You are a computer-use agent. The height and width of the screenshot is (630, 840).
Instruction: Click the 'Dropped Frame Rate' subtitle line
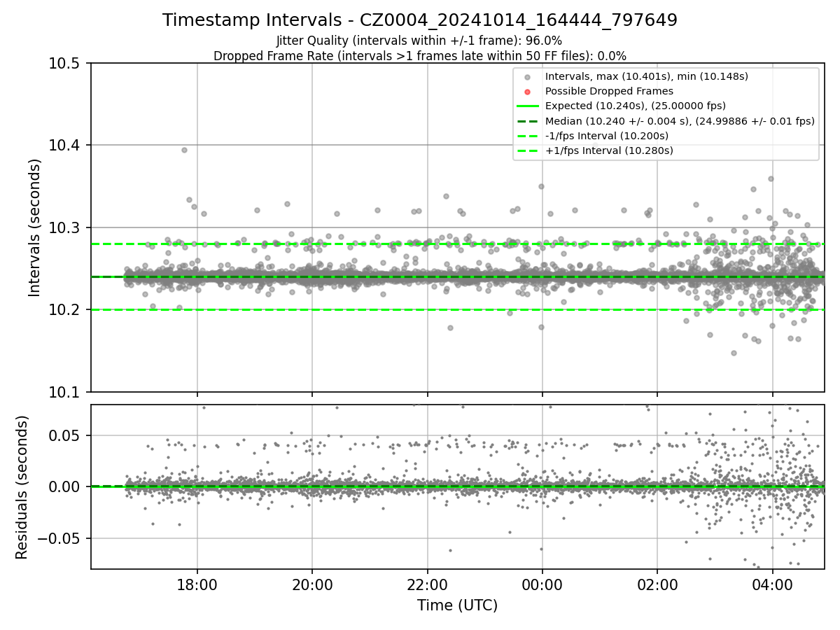tap(420, 55)
